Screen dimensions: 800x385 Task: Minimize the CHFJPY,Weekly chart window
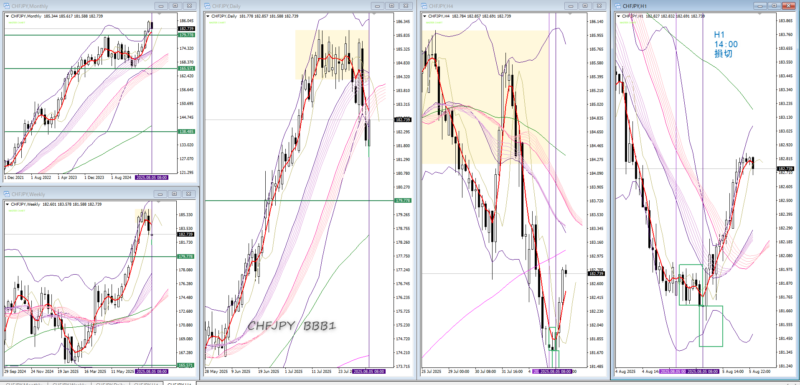(161, 194)
